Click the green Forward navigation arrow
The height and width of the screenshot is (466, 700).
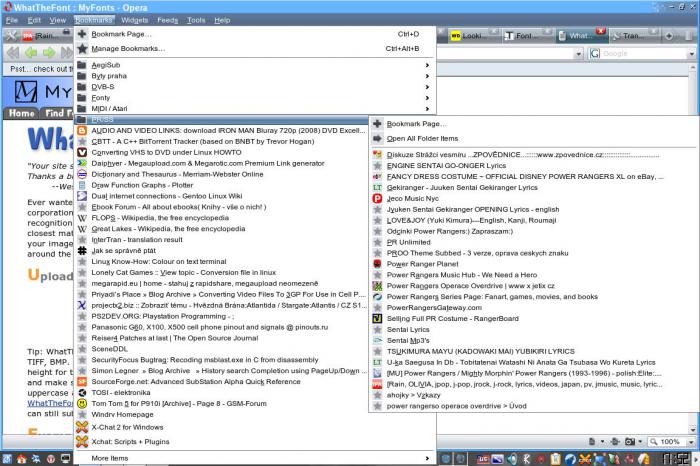point(49,53)
